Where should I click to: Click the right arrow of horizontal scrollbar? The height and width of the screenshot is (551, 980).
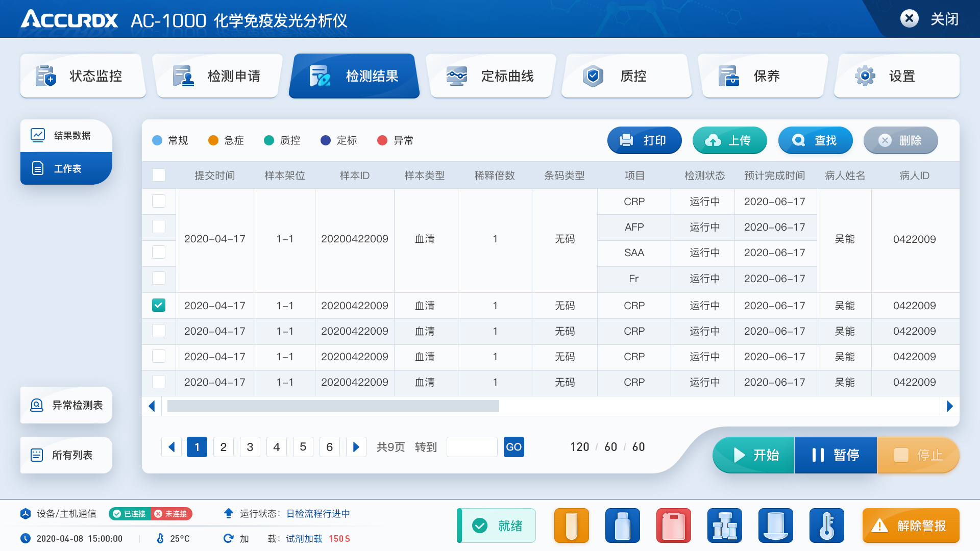(x=949, y=406)
